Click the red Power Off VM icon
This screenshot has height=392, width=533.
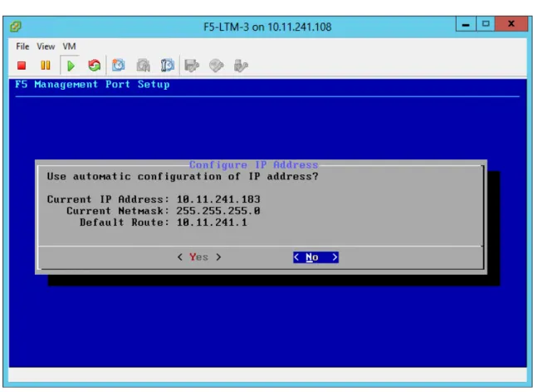[x=22, y=66]
